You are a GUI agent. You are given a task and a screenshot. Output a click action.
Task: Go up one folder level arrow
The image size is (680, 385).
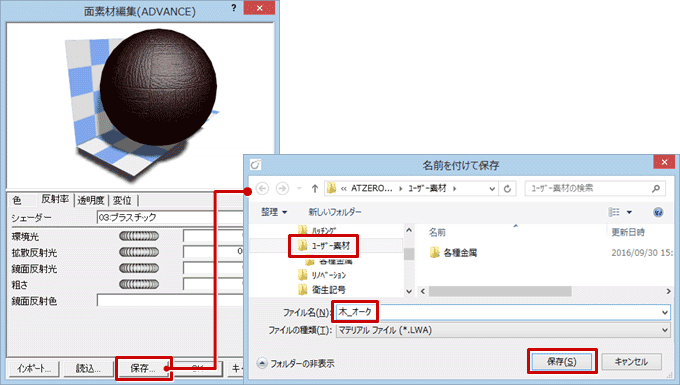(x=315, y=188)
